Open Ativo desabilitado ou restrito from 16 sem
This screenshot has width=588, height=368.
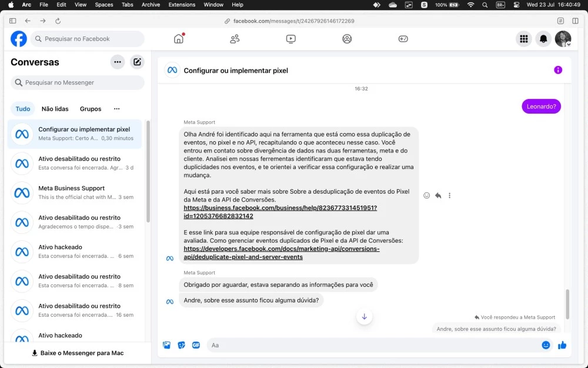75,310
